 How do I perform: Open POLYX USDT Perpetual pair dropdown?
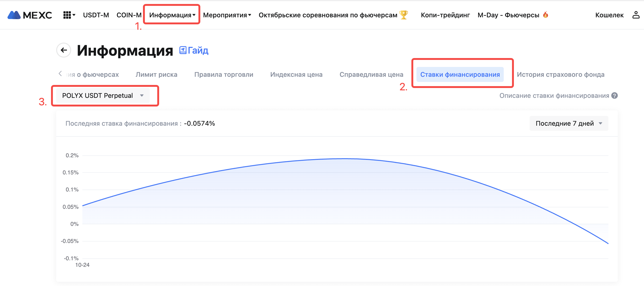[x=103, y=95]
